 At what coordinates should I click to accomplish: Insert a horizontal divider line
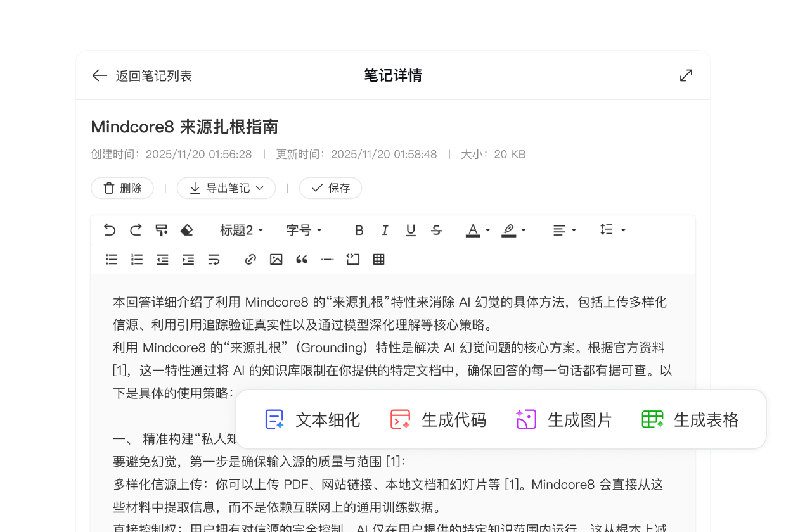pyautogui.click(x=327, y=259)
